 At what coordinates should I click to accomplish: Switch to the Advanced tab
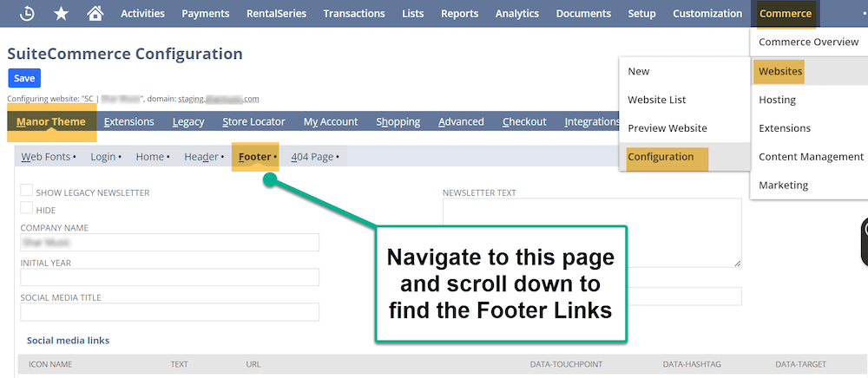(x=461, y=121)
